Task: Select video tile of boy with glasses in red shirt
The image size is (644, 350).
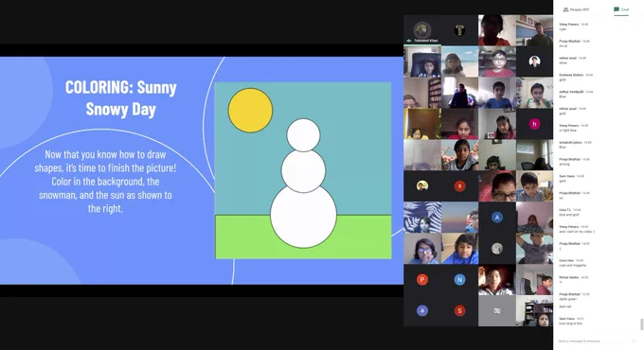Action: point(497,61)
